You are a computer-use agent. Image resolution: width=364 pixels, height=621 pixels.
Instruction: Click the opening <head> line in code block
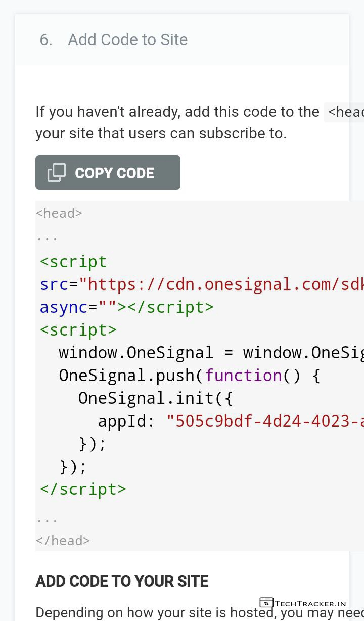coord(59,213)
